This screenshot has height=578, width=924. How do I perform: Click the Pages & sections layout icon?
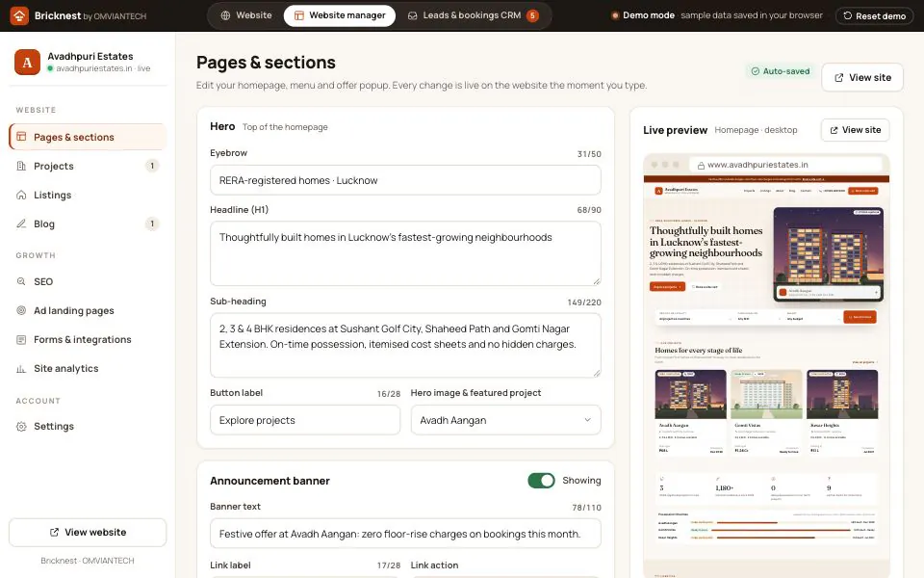point(21,137)
